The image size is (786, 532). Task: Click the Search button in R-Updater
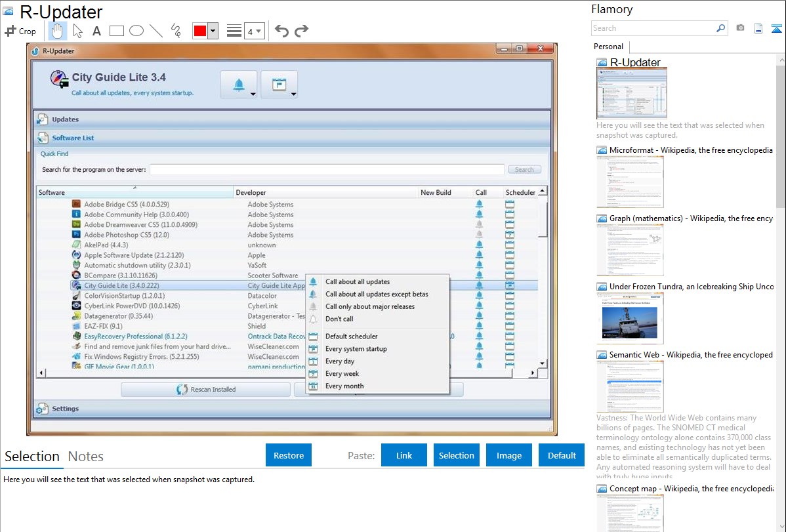pos(524,169)
